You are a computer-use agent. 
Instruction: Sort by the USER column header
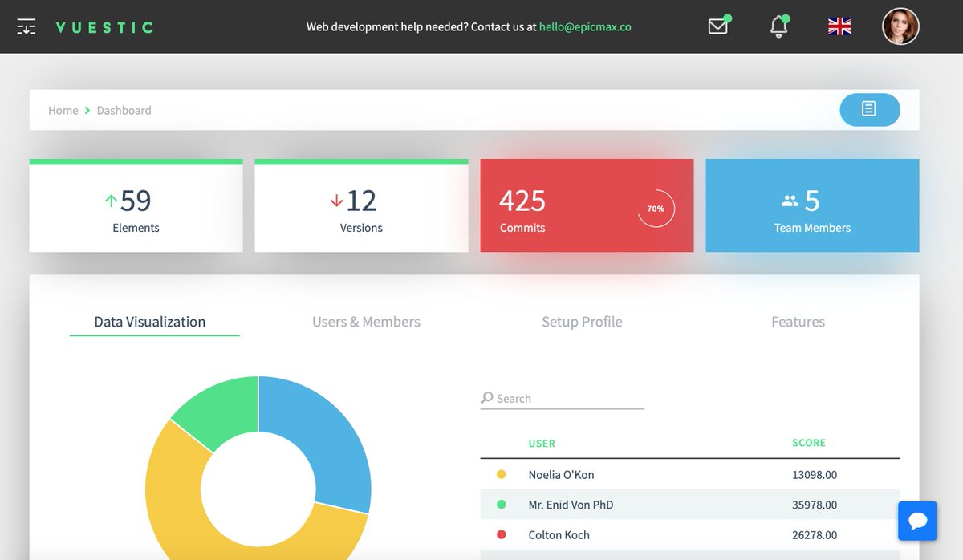542,443
